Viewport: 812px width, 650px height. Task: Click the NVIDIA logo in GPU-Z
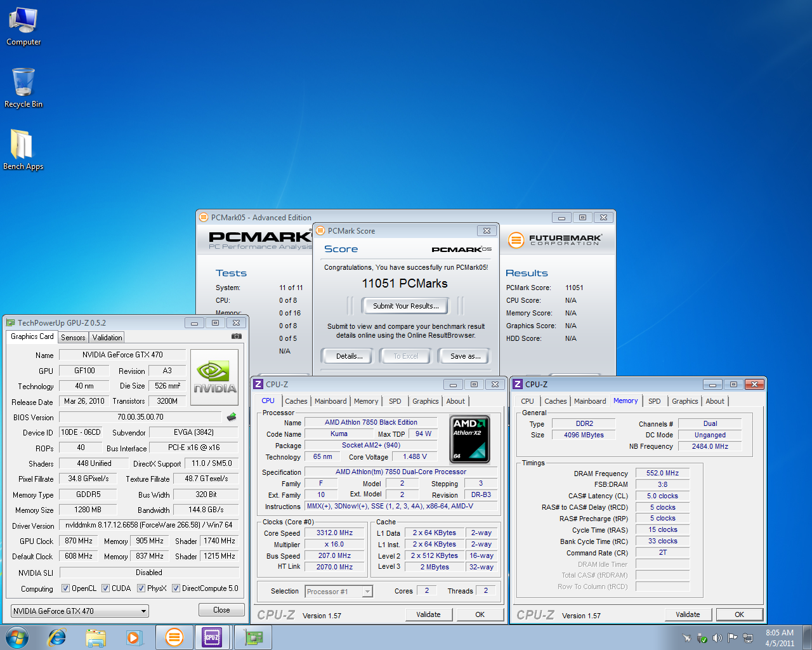pyautogui.click(x=214, y=377)
